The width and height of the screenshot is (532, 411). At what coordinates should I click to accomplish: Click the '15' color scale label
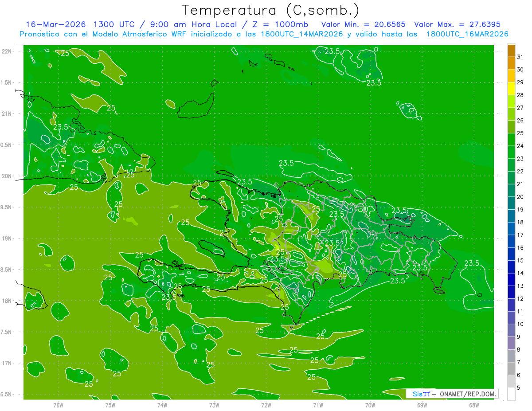click(x=520, y=261)
